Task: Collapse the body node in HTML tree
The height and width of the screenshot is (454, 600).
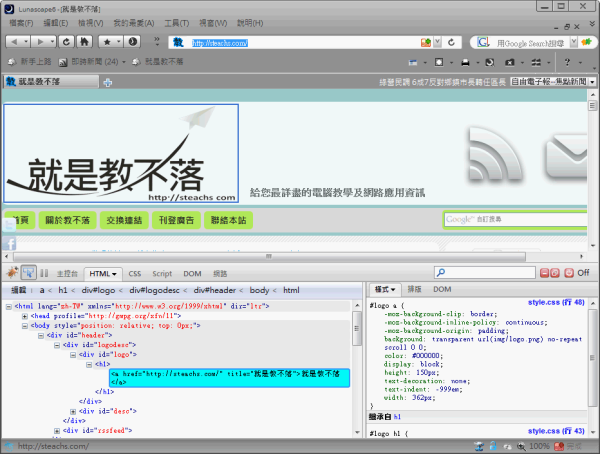Action: (25, 325)
